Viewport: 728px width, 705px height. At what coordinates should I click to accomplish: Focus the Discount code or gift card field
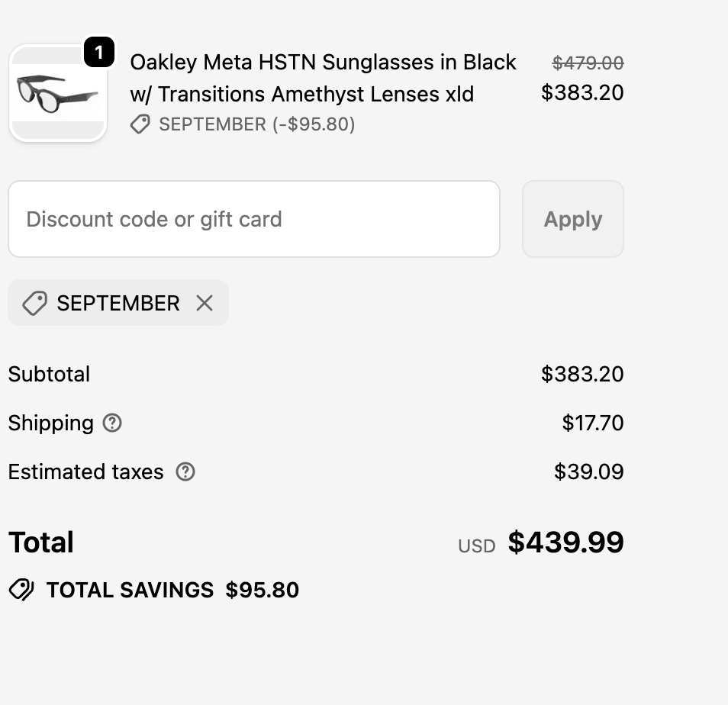point(253,219)
